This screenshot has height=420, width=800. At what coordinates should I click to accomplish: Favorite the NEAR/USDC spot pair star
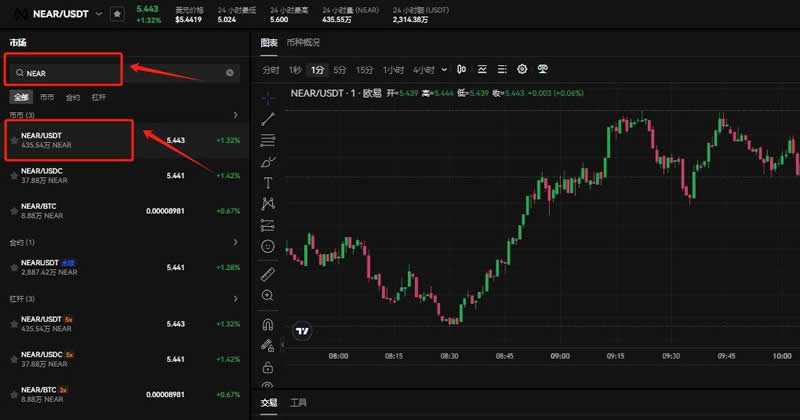(x=14, y=176)
